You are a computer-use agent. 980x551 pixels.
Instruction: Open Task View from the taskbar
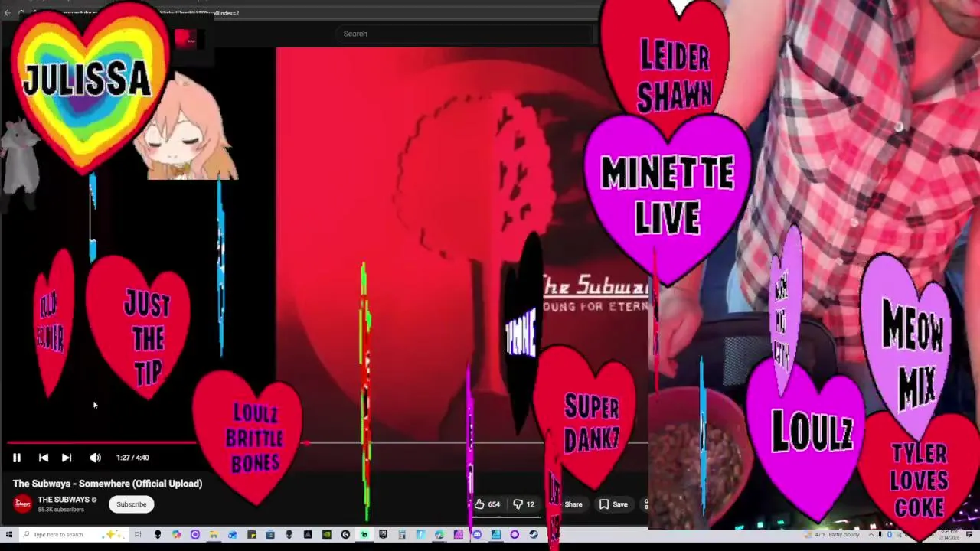pyautogui.click(x=138, y=534)
